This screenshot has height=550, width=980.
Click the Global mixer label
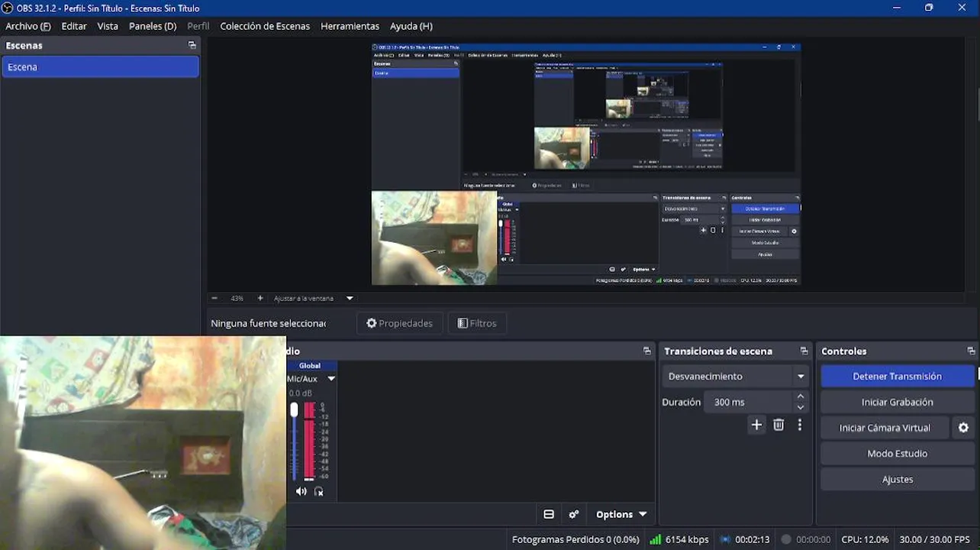[x=310, y=366]
